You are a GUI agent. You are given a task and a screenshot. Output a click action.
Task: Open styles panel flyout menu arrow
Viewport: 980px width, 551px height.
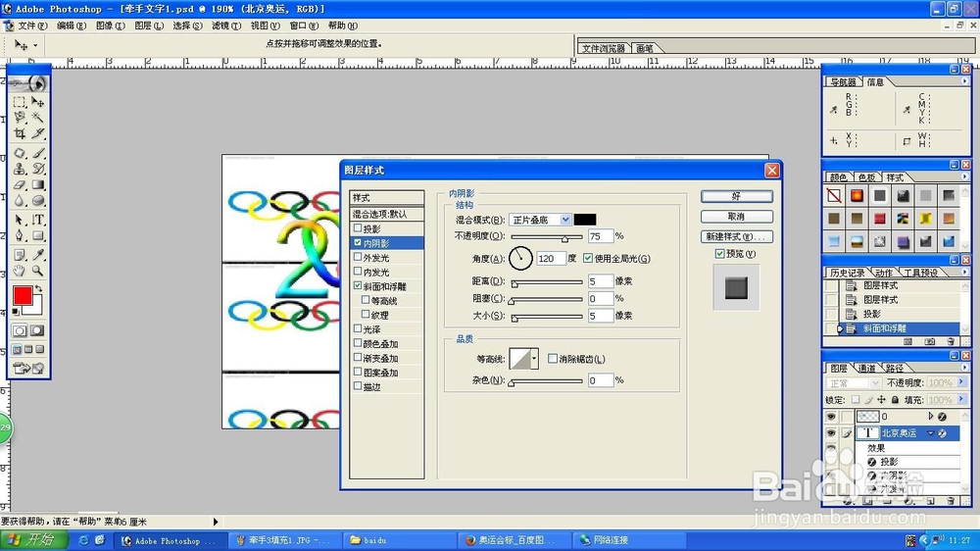coord(964,177)
